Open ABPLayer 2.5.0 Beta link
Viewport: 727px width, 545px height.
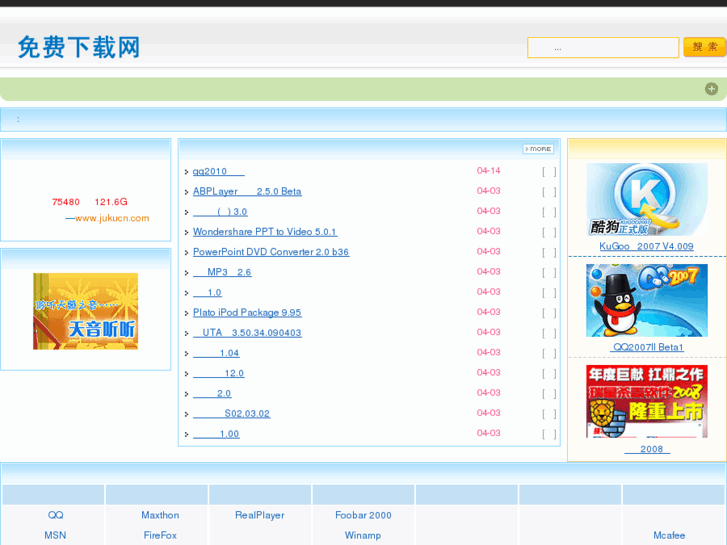click(247, 192)
